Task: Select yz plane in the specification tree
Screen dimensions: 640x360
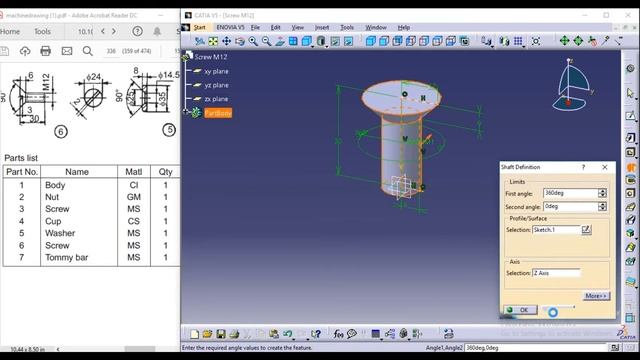Action: tap(216, 85)
